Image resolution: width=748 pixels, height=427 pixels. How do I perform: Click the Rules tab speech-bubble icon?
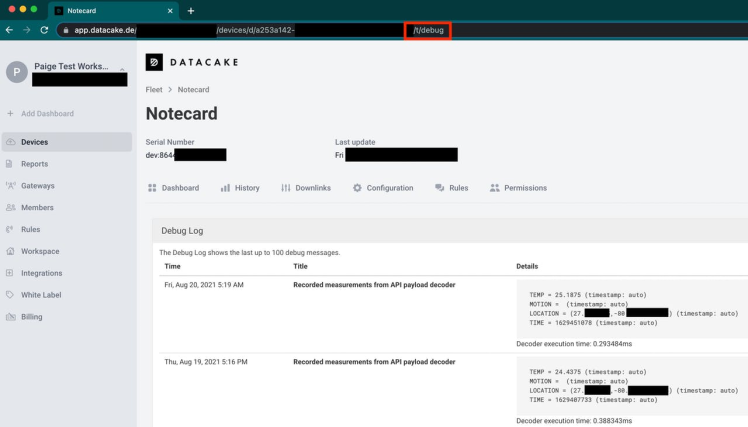(439, 188)
